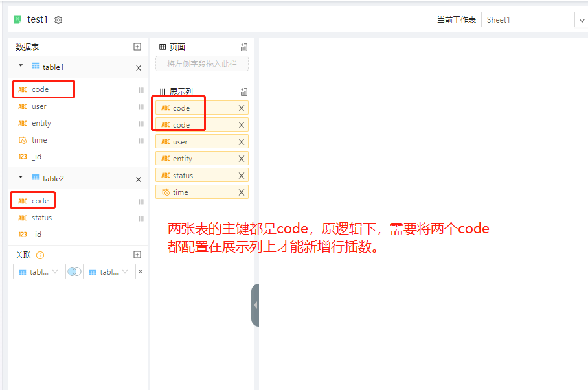Screen dimensions: 588x390
Task: Click dropdown arrow of Sheet1 selector
Action: pos(582,20)
